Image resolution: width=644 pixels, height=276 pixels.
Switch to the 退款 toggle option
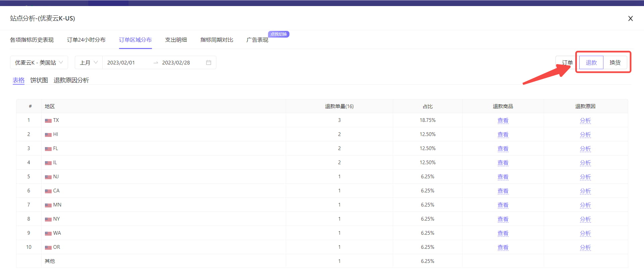click(591, 62)
